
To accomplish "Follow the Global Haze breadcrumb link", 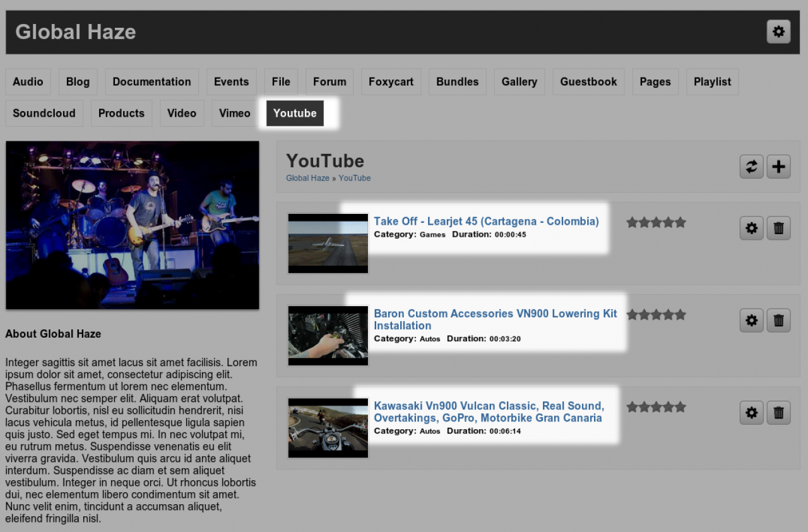I will click(307, 178).
